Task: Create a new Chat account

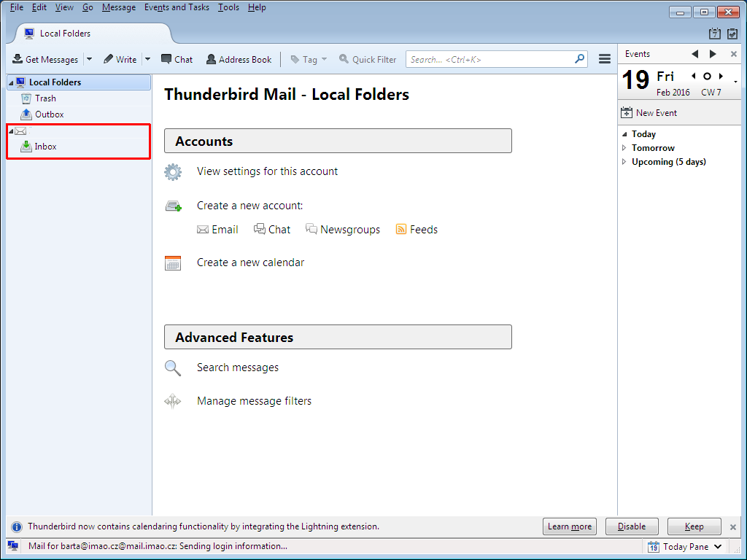Action: tap(272, 230)
